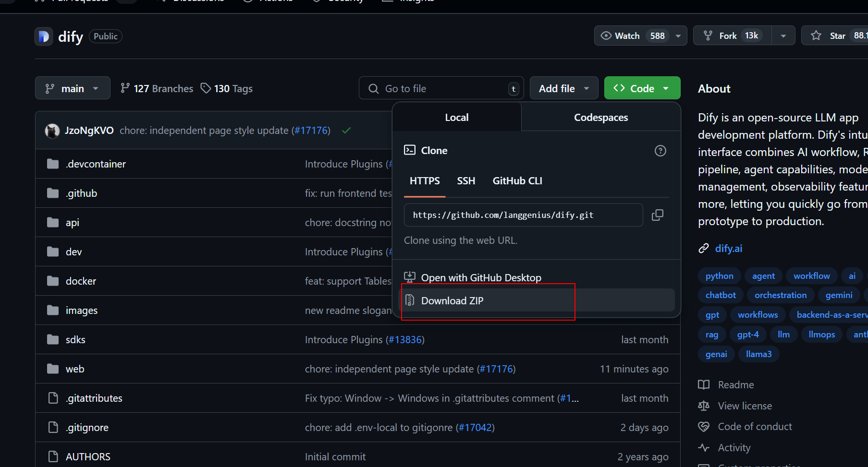Viewport: 868px width, 467px height.
Task: Click the link icon beside dify.ai
Action: 704,249
